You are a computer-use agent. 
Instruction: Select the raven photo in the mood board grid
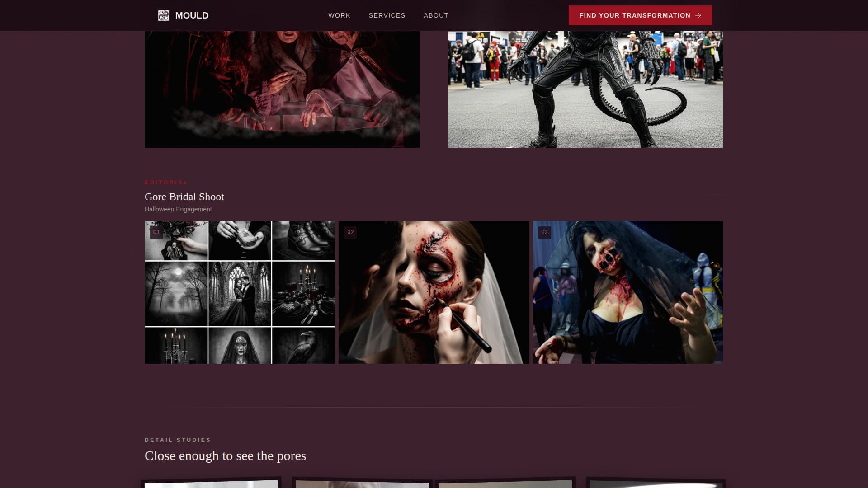(x=303, y=345)
